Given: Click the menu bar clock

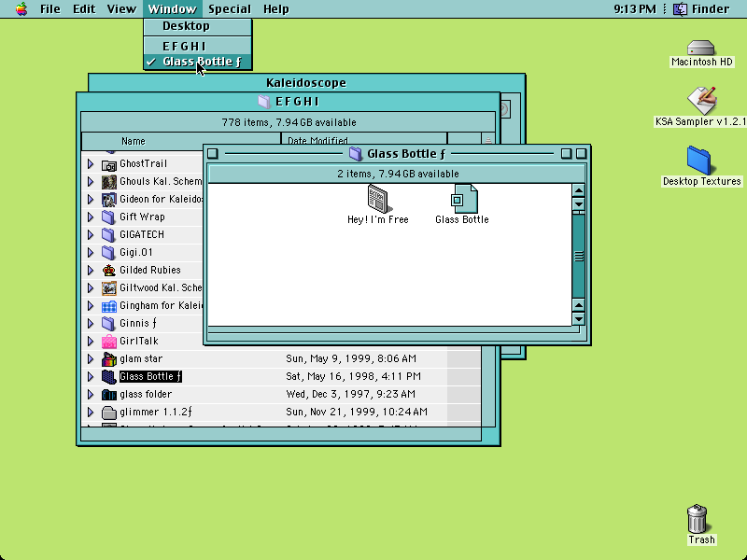Looking at the screenshot, I should point(635,8).
